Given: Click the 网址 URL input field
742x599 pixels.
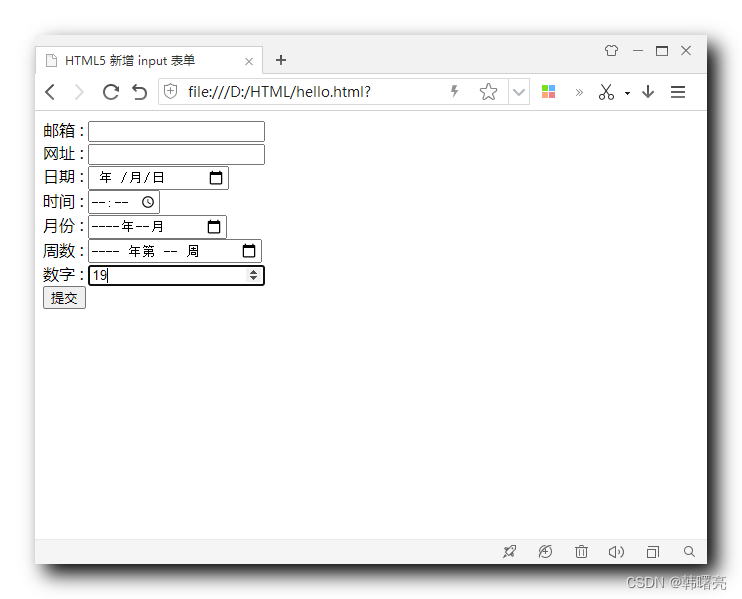Looking at the screenshot, I should [177, 154].
